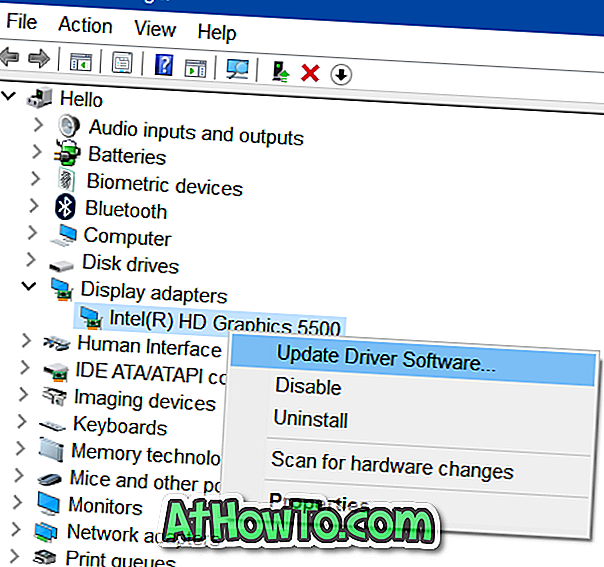The height and width of the screenshot is (567, 604).
Task: Open the Properties toolbar icon
Action: [x=122, y=62]
